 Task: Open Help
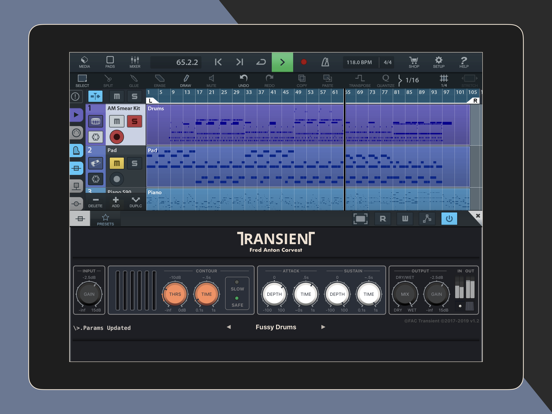464,62
